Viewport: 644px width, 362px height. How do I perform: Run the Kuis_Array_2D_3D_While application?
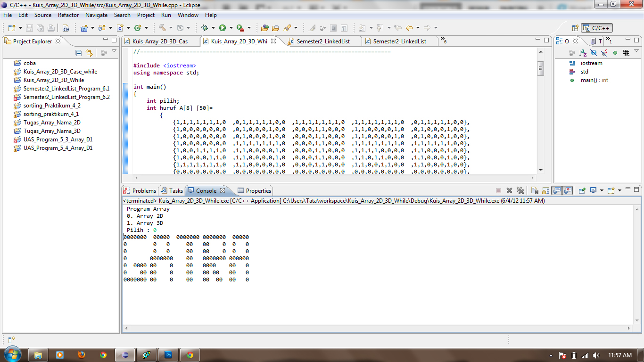pyautogui.click(x=223, y=27)
